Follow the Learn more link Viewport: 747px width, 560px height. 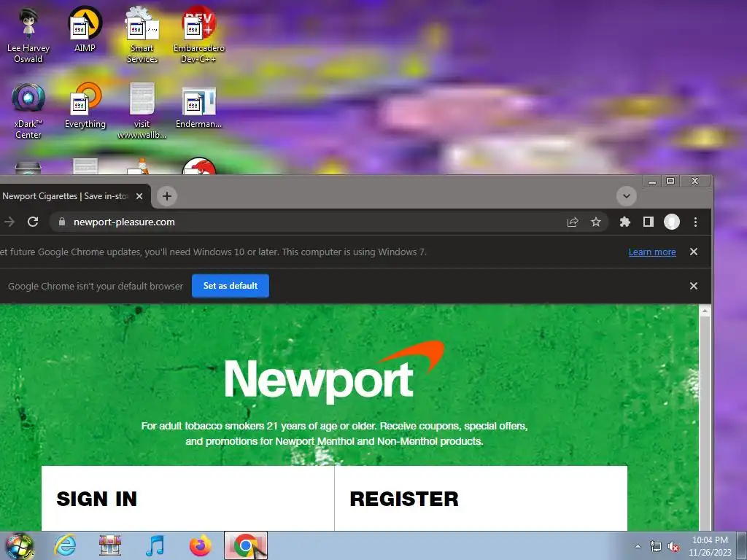pos(652,252)
